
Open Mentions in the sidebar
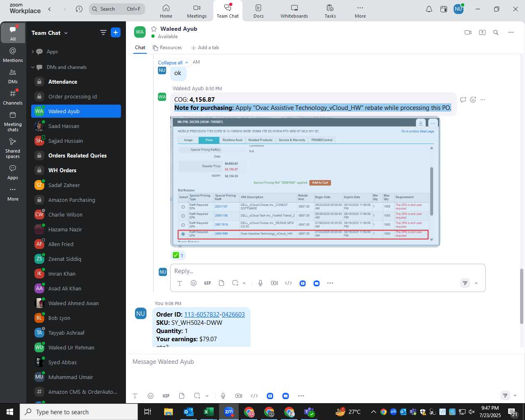tap(13, 55)
